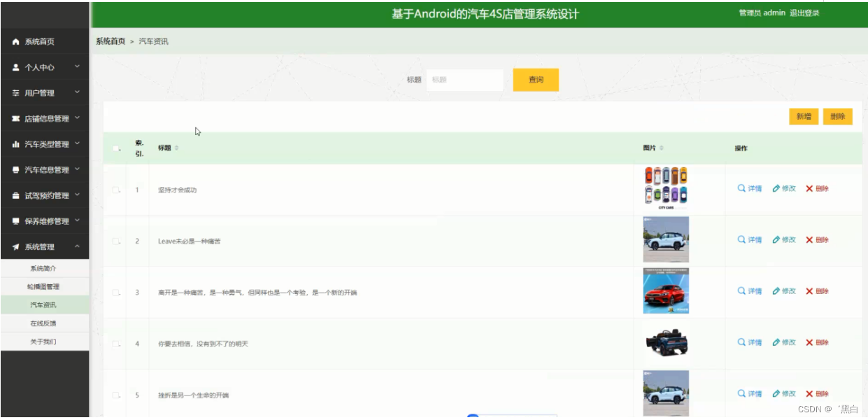
Task: Click the red X delete icon in row 3
Action: [810, 291]
